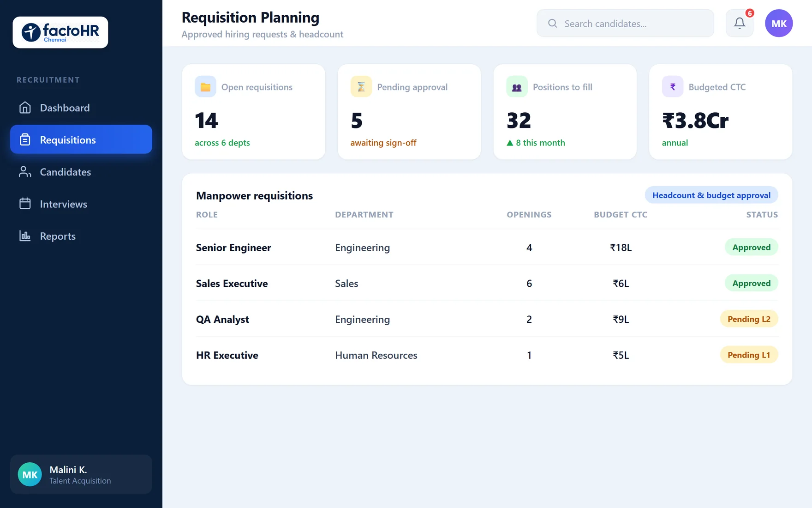Click the ₹5L budget value

(621, 355)
